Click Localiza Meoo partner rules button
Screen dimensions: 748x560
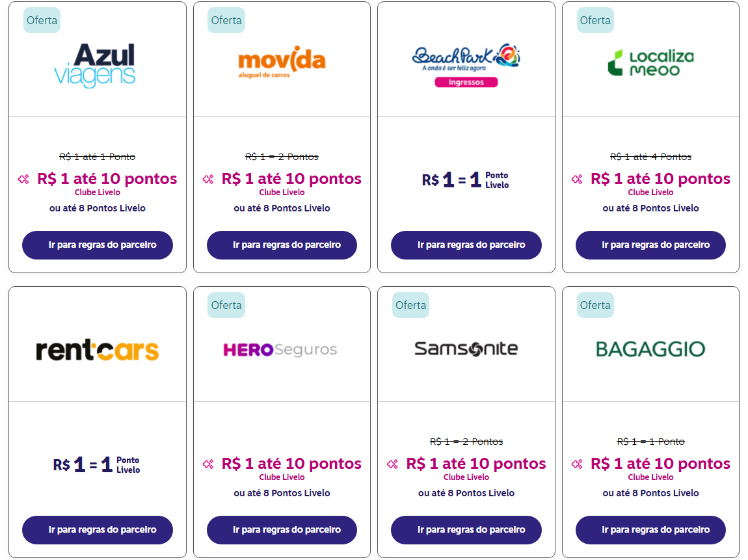click(650, 245)
